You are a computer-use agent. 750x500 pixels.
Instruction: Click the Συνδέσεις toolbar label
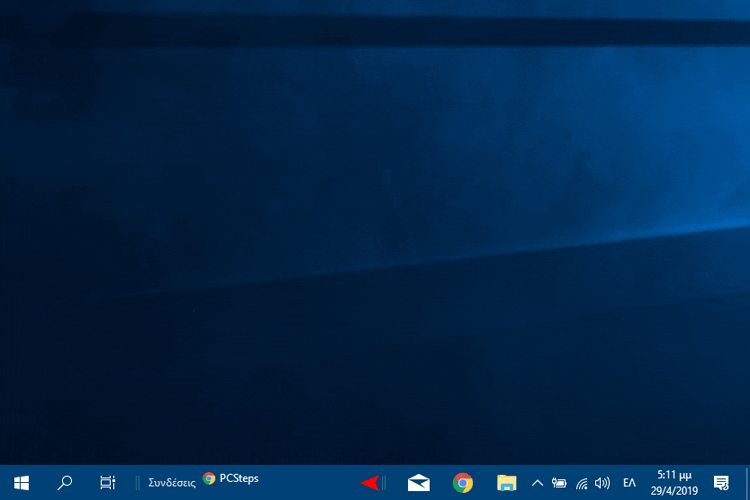pyautogui.click(x=172, y=483)
